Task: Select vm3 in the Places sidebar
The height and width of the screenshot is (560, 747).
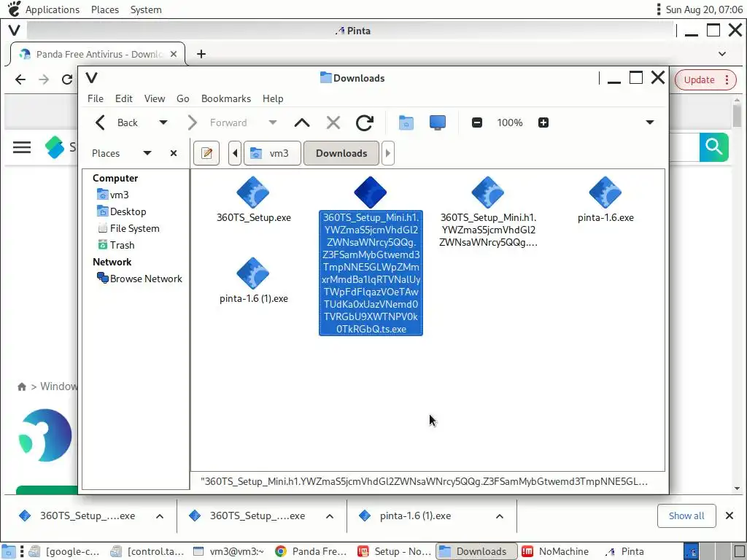Action: [113, 195]
